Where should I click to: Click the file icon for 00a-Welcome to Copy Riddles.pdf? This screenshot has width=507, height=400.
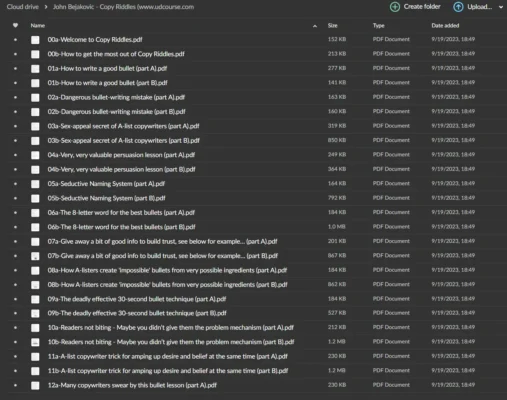[35, 40]
